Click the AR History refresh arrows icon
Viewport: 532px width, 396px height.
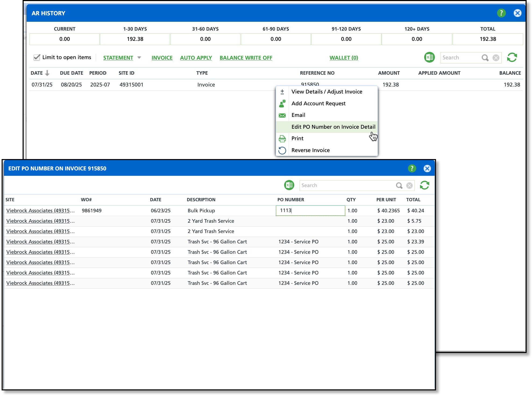[512, 57]
